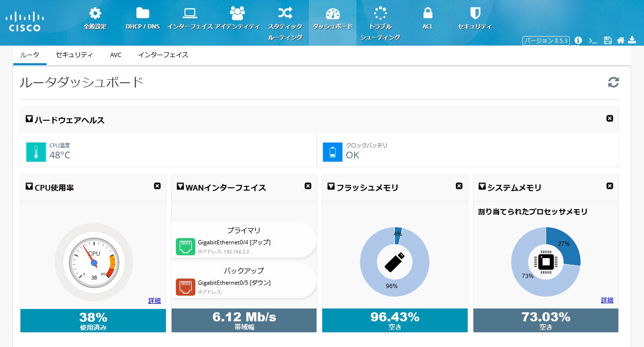This screenshot has height=347, width=644.
Task: Go to home via house icon
Action: click(621, 40)
